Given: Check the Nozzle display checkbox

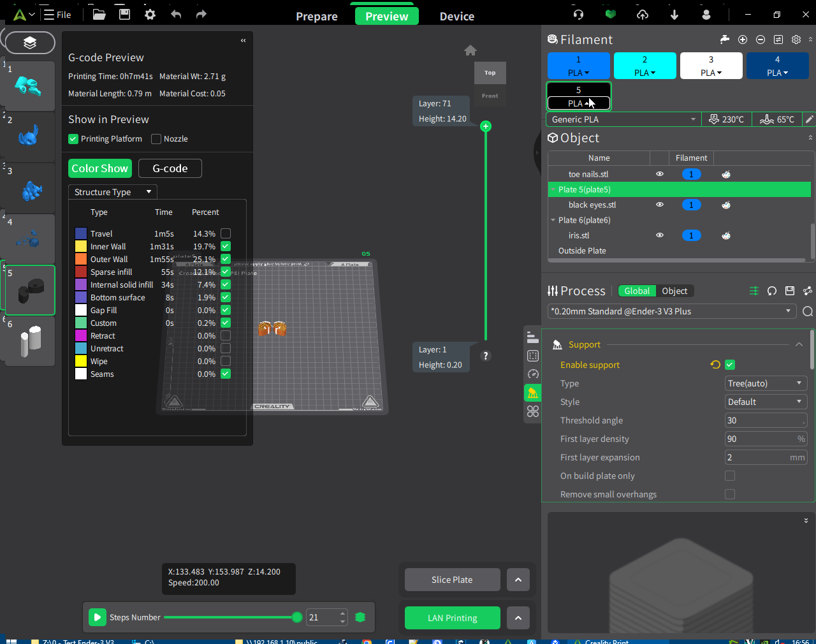Looking at the screenshot, I should coord(156,139).
